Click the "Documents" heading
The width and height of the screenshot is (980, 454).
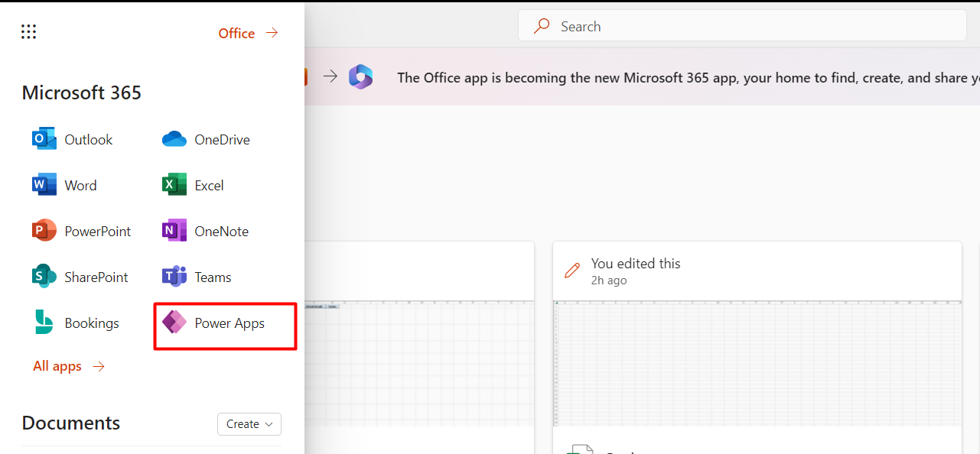71,423
